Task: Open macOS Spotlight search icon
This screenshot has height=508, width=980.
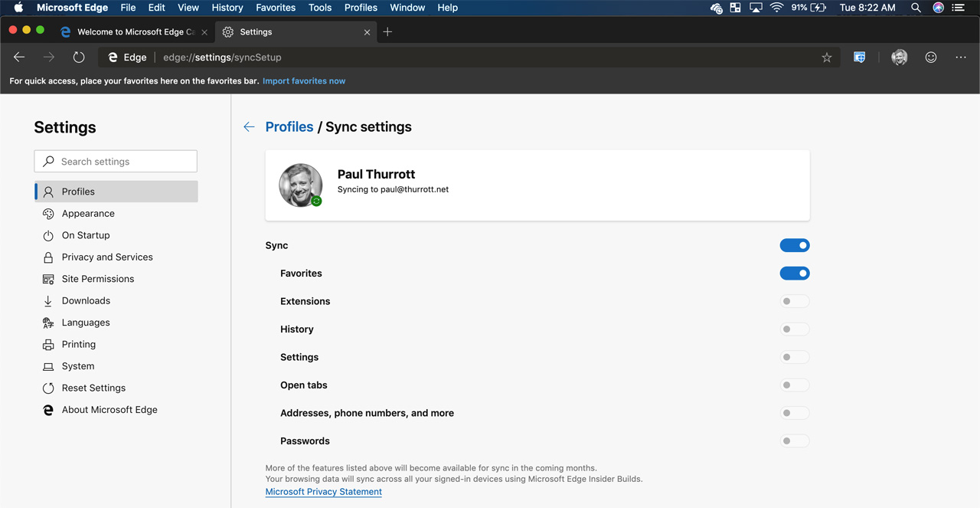Action: point(916,8)
